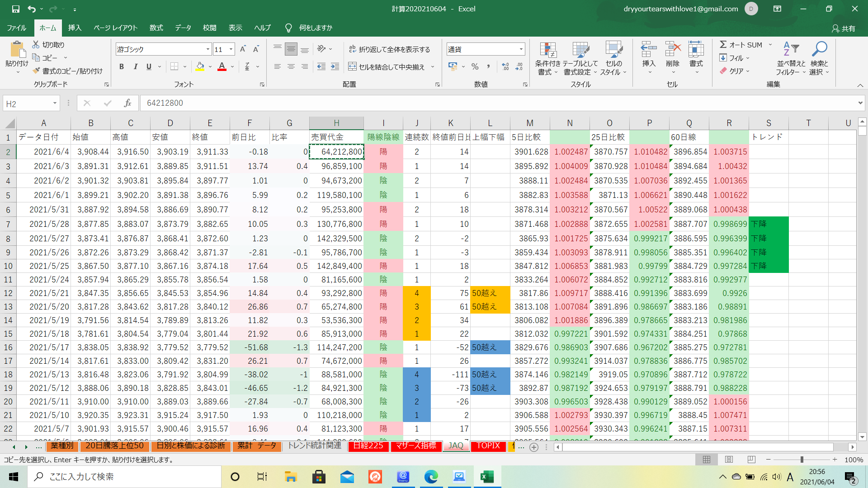The image size is (868, 488).
Task: Switch to the TOPIX sheet tab
Action: coord(488,446)
